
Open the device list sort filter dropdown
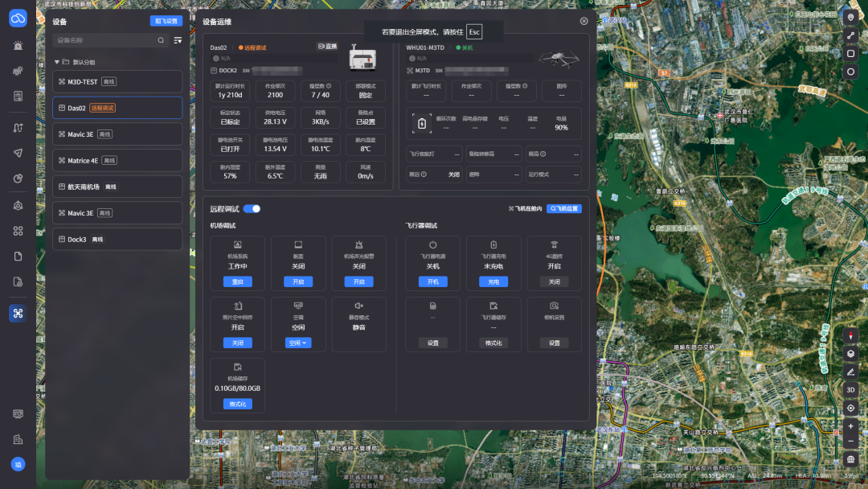coord(178,40)
